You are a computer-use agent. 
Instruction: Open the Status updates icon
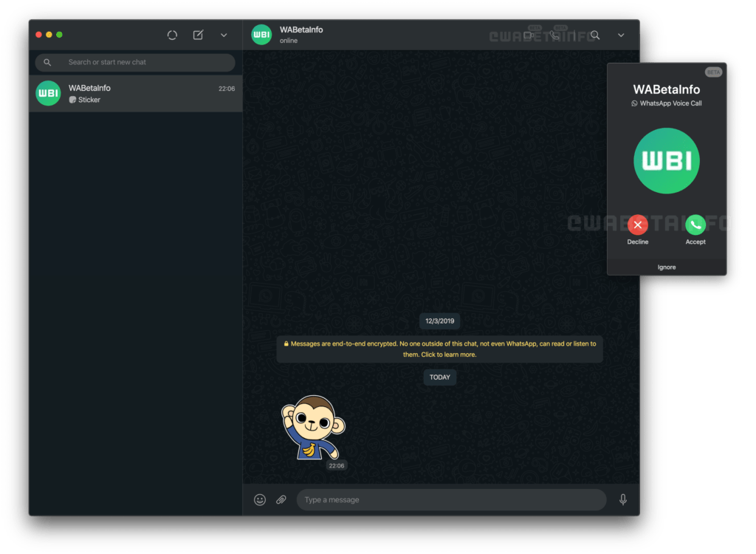pyautogui.click(x=172, y=35)
